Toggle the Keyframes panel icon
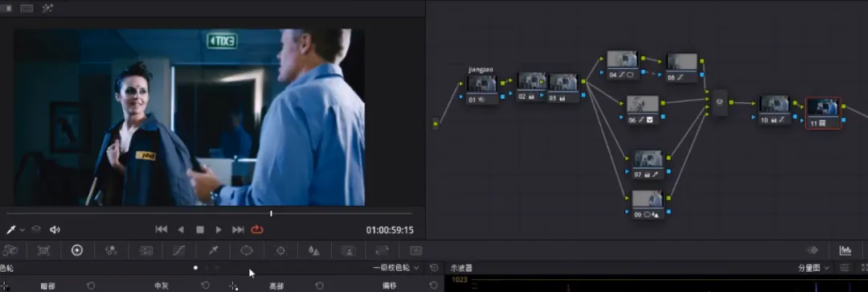Image resolution: width=868 pixels, height=292 pixels. 812,250
